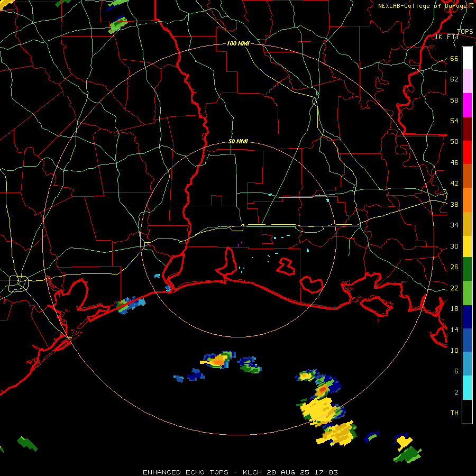The height and width of the screenshot is (476, 476).
Task: Click the legend value "66"
Action: tap(454, 58)
